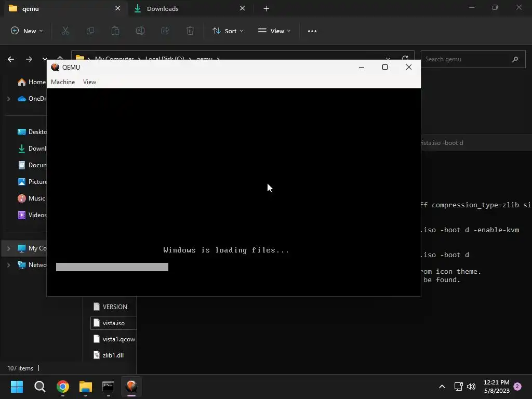Viewport: 532px width, 399px height.
Task: Open the Windows Start menu
Action: [x=17, y=387]
